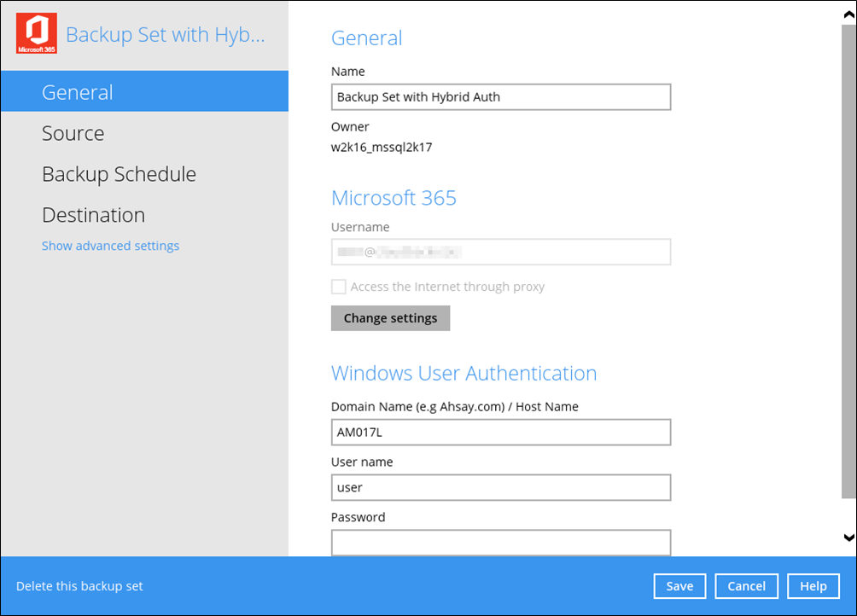The height and width of the screenshot is (616, 857).
Task: Click the scroll down arrow
Action: (848, 538)
